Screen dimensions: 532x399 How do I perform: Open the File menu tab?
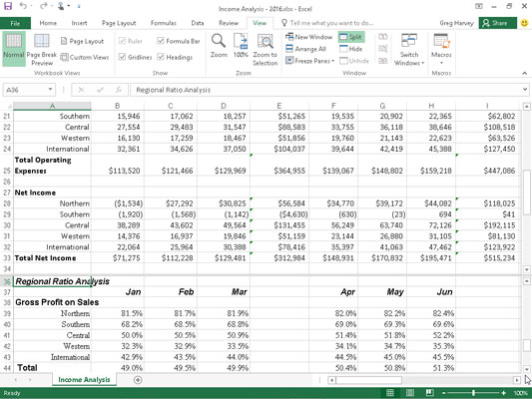pyautogui.click(x=15, y=23)
